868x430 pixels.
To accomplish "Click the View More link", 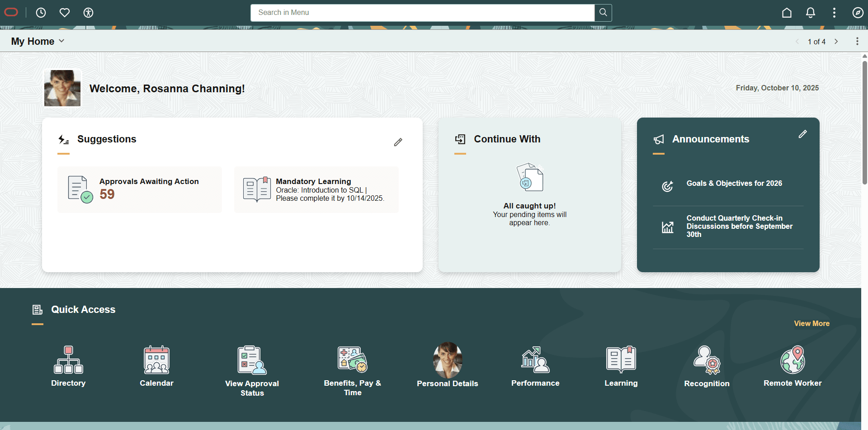I will coord(811,324).
